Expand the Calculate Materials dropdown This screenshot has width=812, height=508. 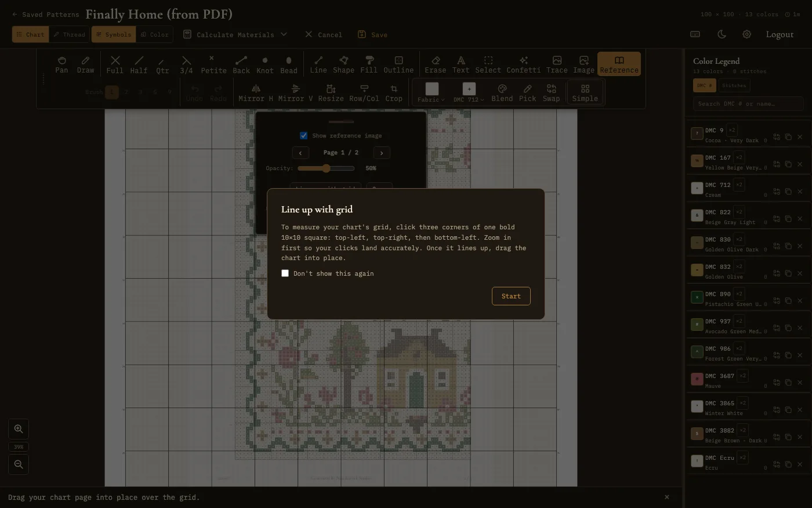point(235,34)
